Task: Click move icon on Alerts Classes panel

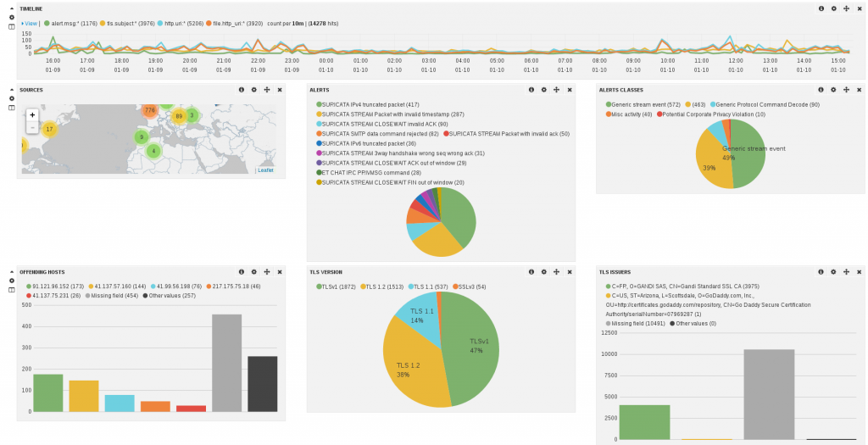Action: pyautogui.click(x=847, y=90)
